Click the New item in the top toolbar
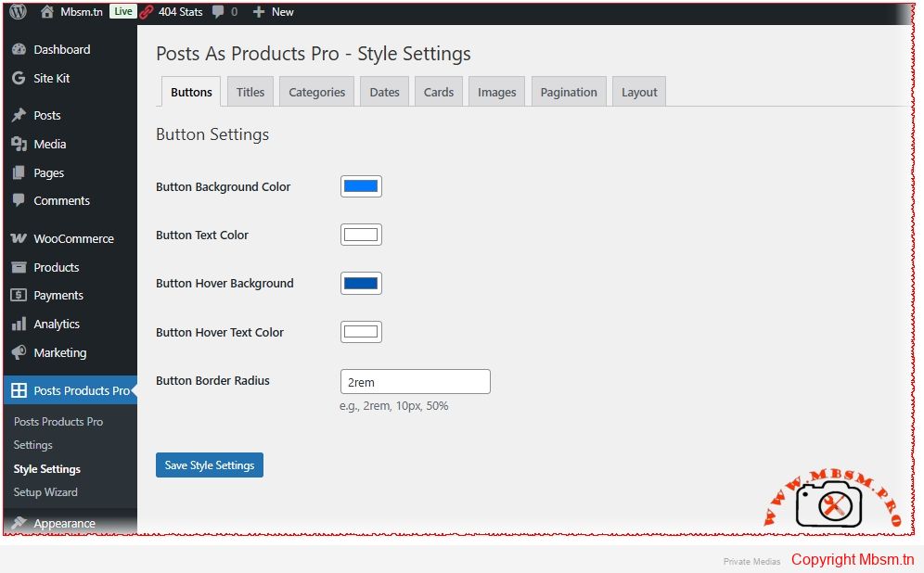The height and width of the screenshot is (573, 924). [x=274, y=12]
